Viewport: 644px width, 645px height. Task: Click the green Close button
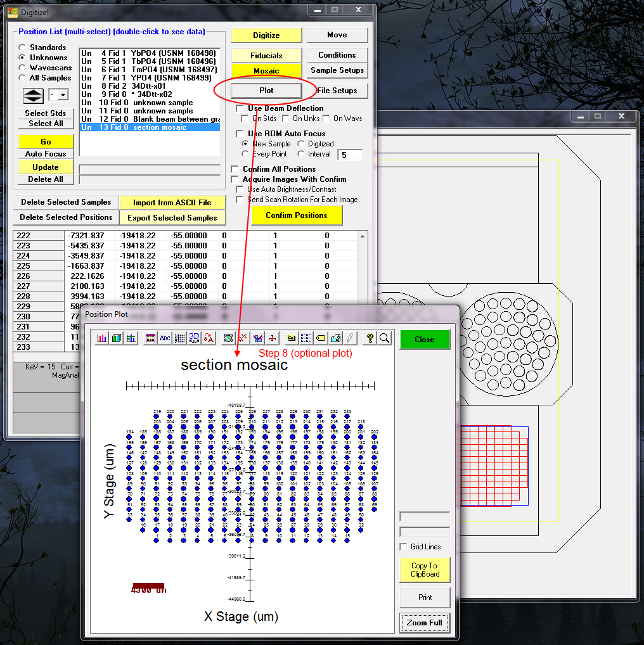tap(424, 340)
